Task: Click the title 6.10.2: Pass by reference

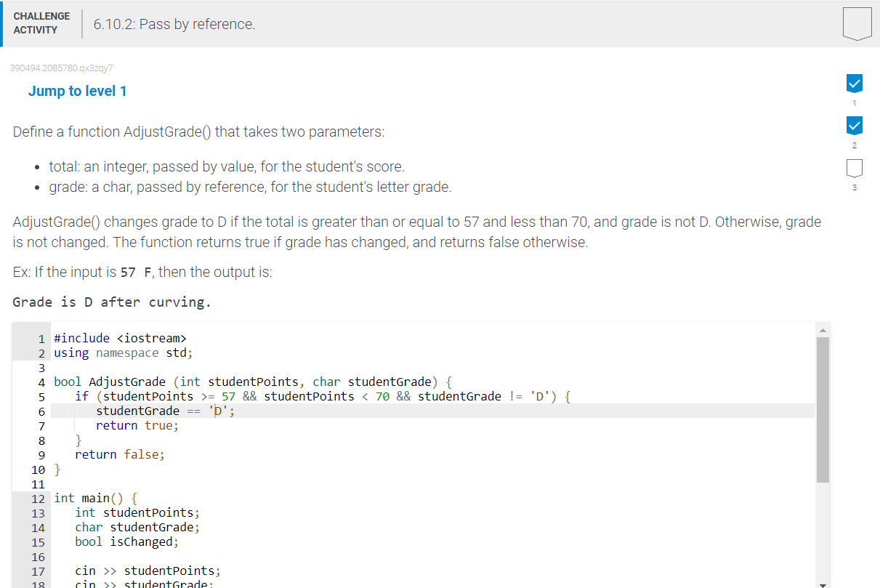Action: pos(174,23)
